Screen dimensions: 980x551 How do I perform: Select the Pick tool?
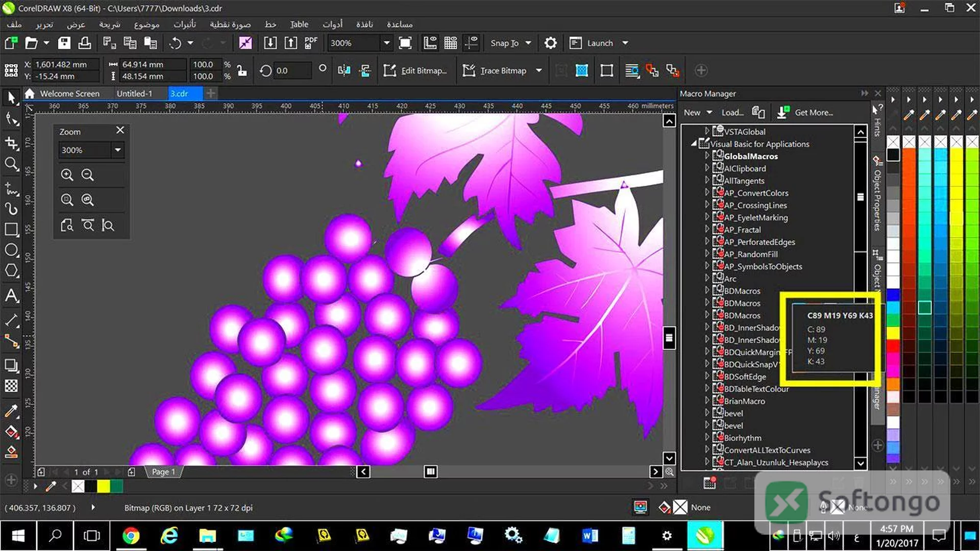[11, 98]
